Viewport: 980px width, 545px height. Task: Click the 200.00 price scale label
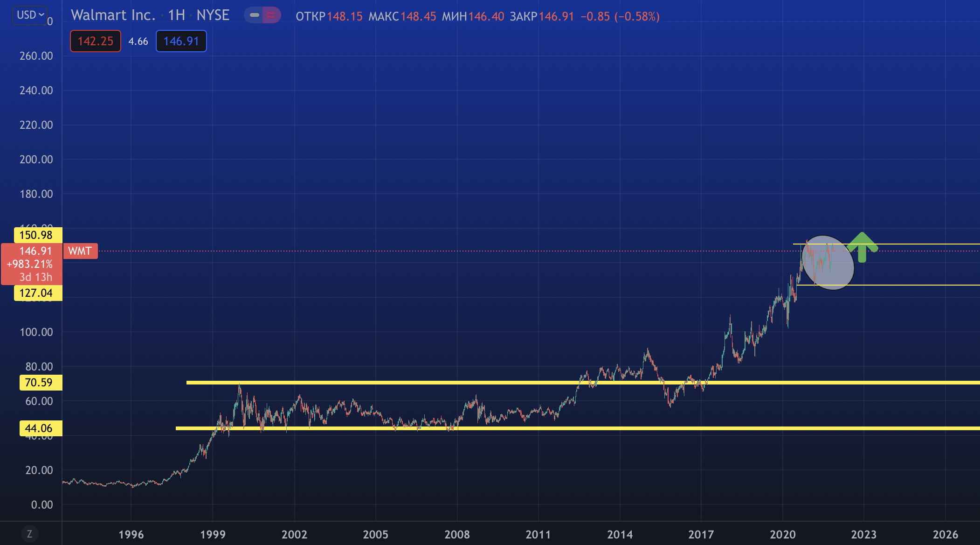[36, 160]
